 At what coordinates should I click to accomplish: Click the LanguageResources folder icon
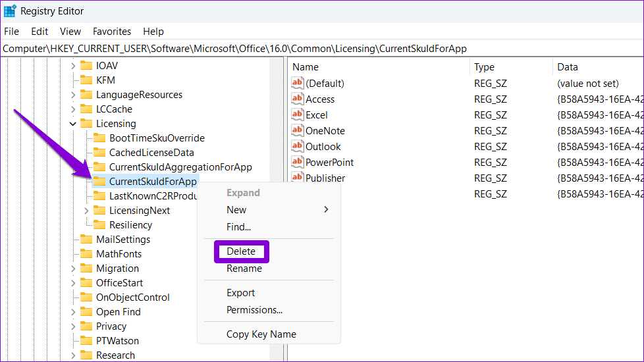86,94
